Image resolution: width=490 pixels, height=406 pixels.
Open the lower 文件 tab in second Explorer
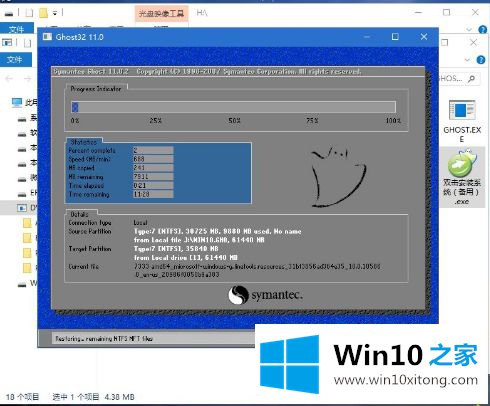pos(15,59)
